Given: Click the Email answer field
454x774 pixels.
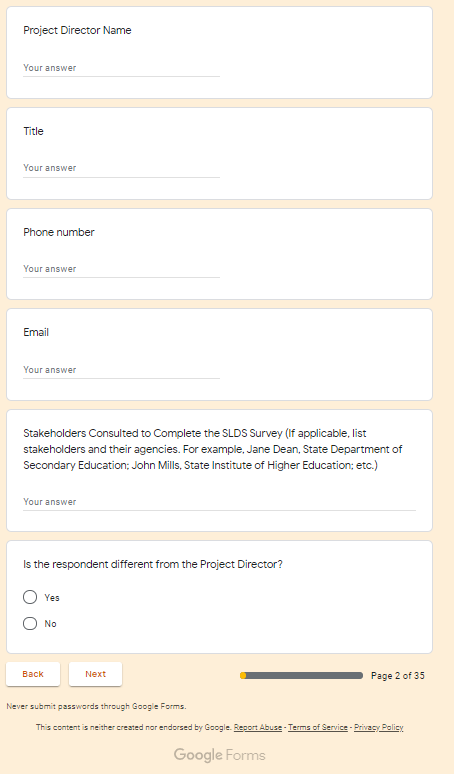Looking at the screenshot, I should pos(121,370).
